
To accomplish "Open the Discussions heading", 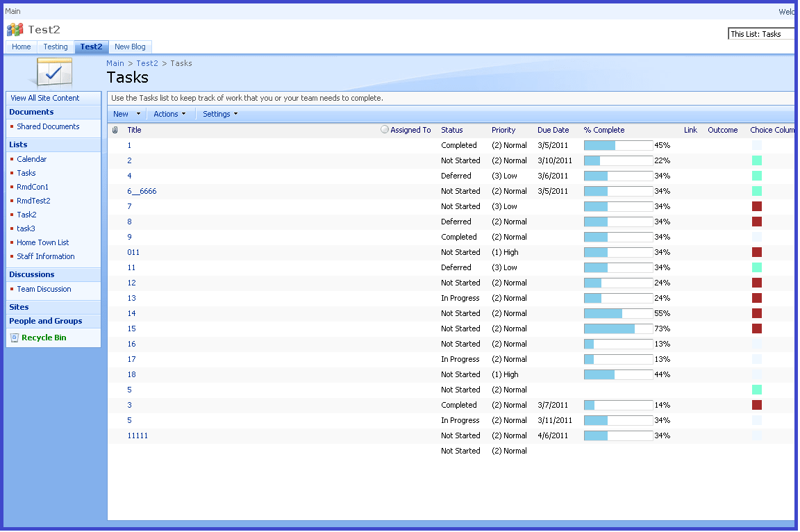I will (x=32, y=274).
